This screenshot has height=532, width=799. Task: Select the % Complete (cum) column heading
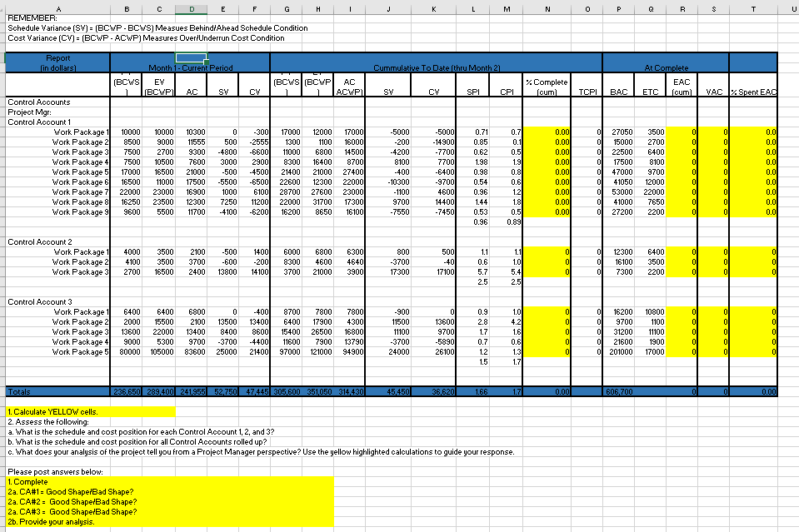click(547, 87)
